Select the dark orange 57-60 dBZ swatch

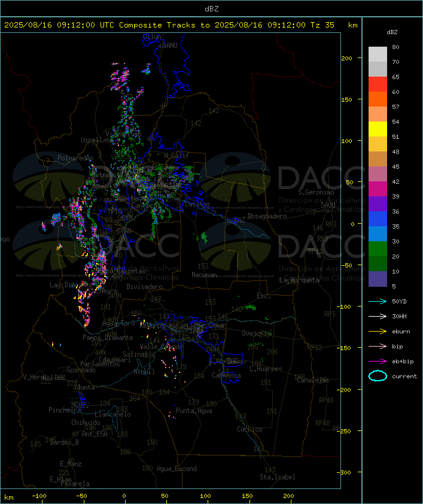coord(378,99)
